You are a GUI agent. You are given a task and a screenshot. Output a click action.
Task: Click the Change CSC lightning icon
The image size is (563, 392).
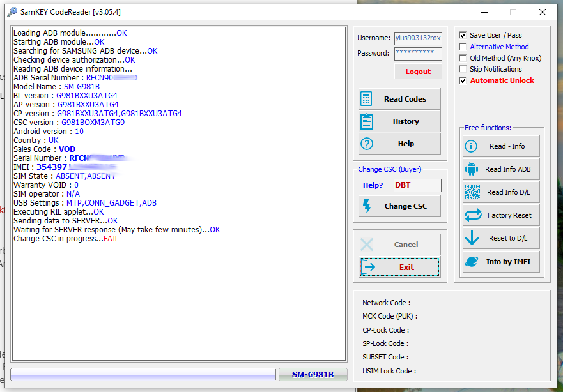[367, 206]
